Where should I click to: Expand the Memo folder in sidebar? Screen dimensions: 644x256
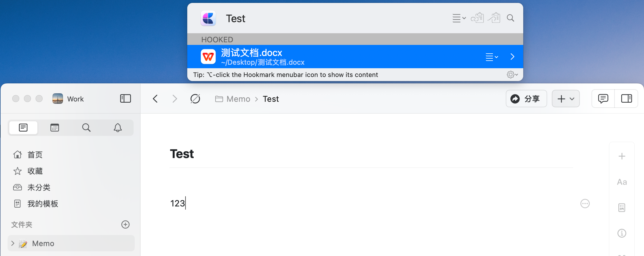pyautogui.click(x=13, y=243)
